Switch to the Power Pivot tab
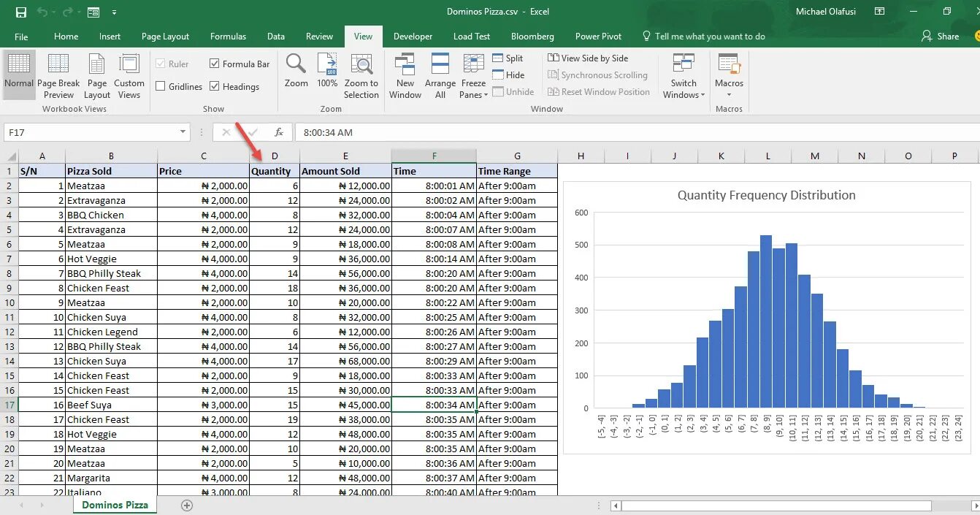The image size is (980, 515). point(598,37)
